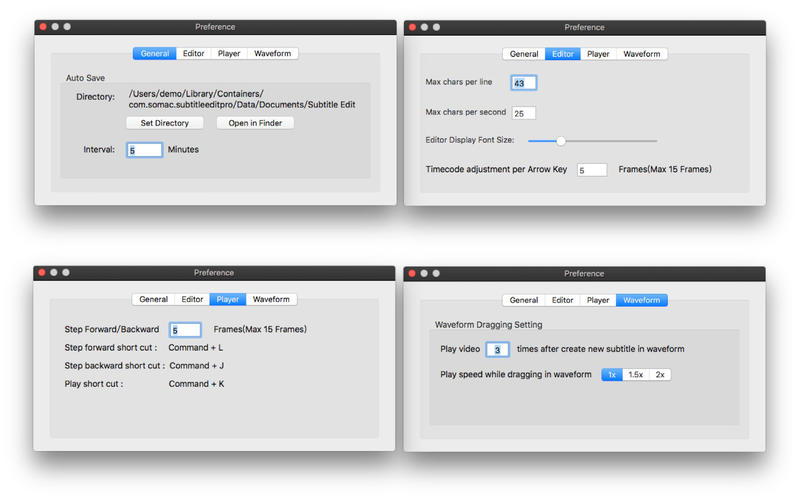Close the Max chars Preference window
Viewport: 800px width, 500px height.
point(413,27)
